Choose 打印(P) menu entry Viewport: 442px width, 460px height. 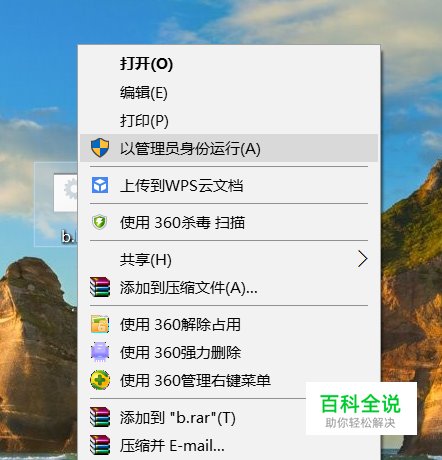tap(229, 120)
